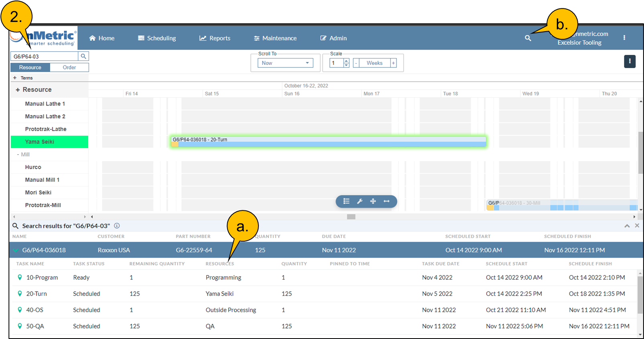Open the Admin menu
This screenshot has width=644, height=339.
coord(333,38)
